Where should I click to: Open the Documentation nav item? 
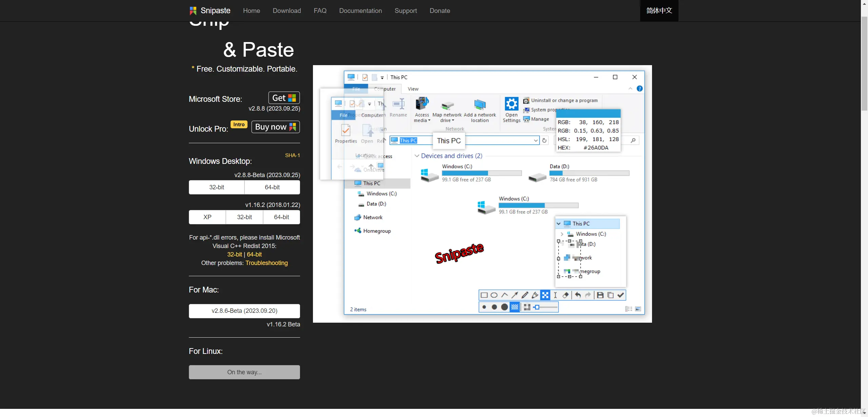point(360,11)
